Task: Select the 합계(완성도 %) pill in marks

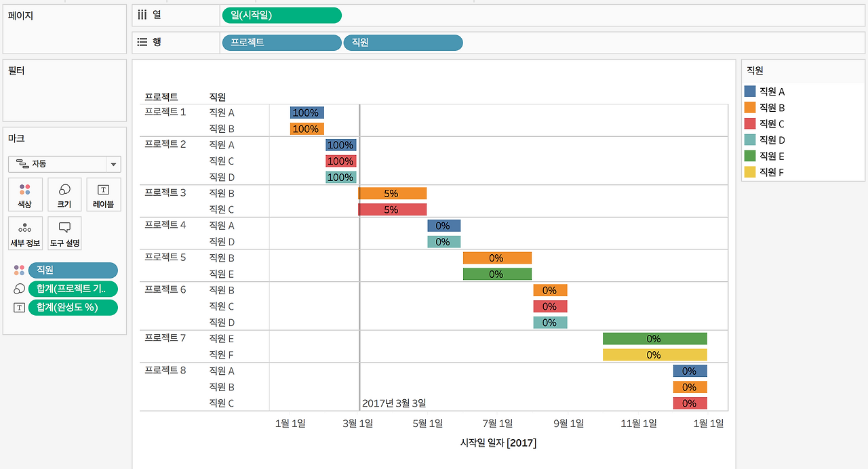Action: [73, 308]
